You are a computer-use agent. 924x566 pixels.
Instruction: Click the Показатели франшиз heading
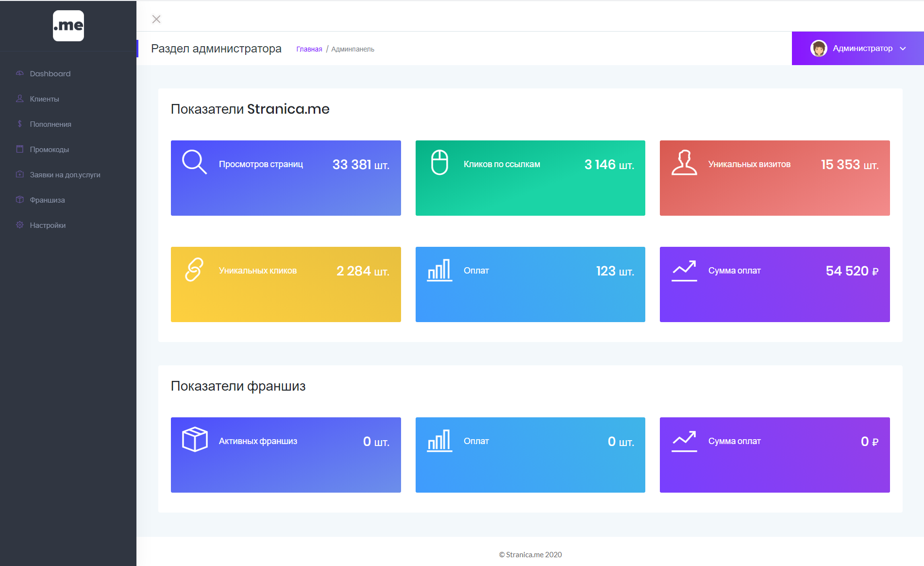click(238, 386)
